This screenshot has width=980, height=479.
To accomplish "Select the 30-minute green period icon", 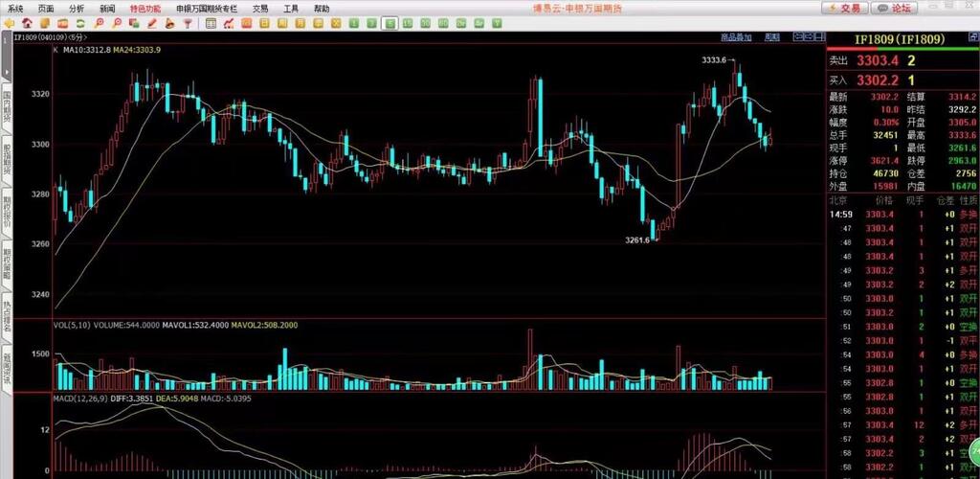I will 426,24.
